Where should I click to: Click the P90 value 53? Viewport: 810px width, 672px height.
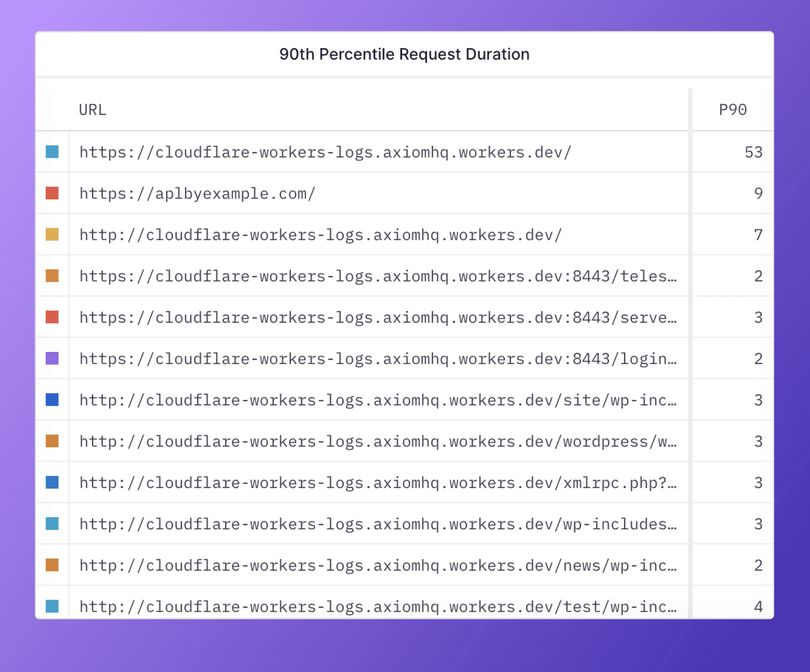(x=753, y=152)
